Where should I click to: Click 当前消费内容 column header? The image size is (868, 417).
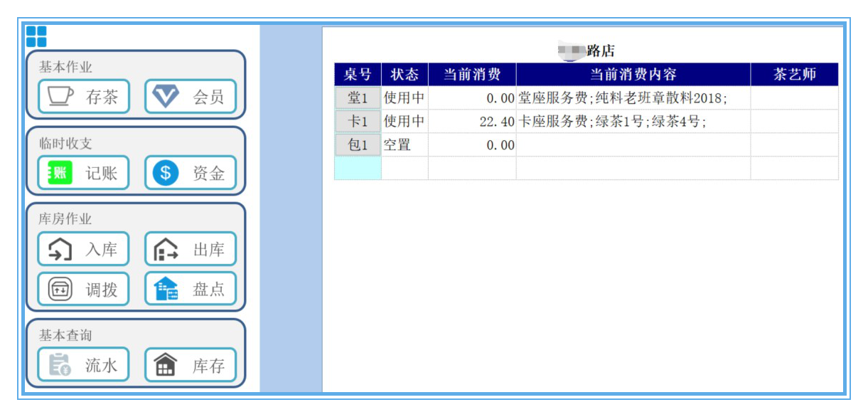pyautogui.click(x=633, y=75)
